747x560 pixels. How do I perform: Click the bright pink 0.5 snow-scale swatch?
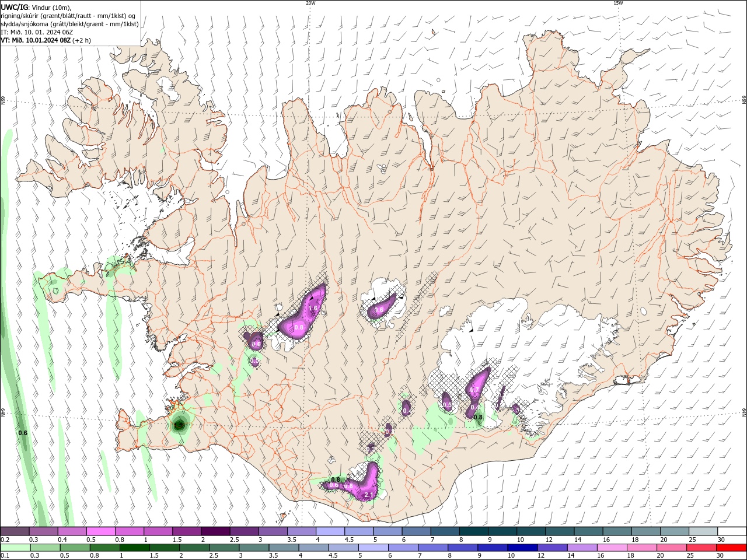point(100,531)
